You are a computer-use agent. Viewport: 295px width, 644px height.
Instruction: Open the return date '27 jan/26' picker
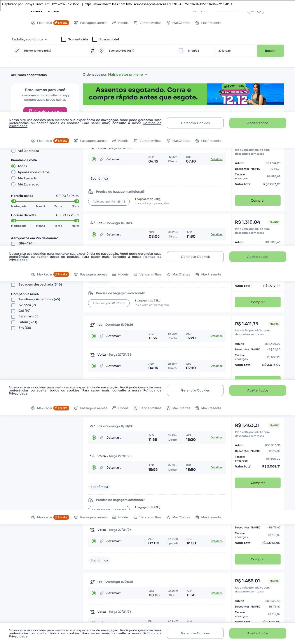(x=235, y=51)
